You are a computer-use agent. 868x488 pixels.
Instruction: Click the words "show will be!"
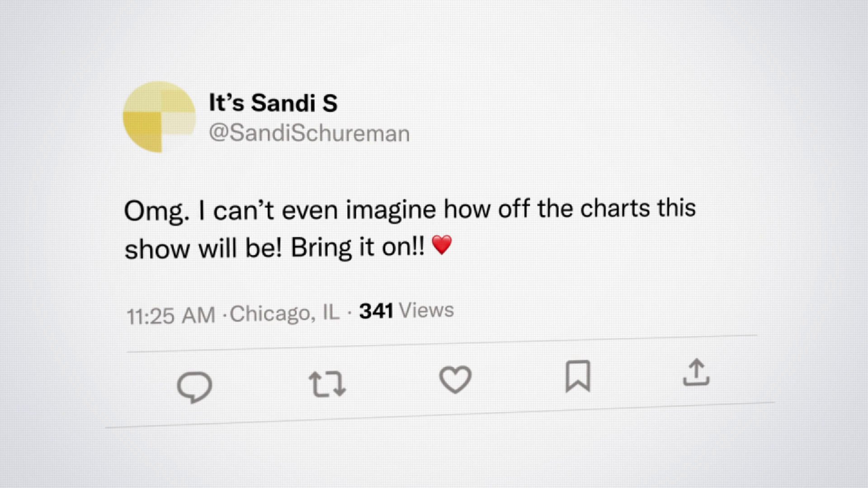pyautogui.click(x=203, y=249)
